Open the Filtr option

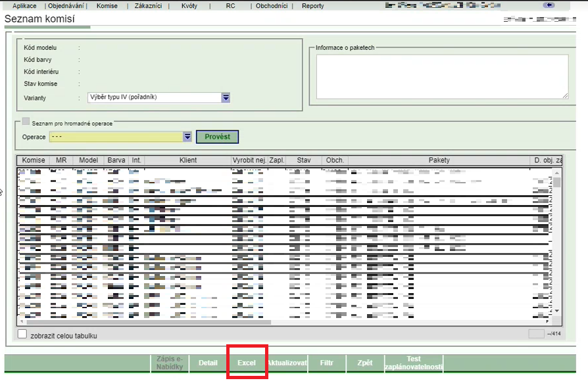(x=326, y=363)
